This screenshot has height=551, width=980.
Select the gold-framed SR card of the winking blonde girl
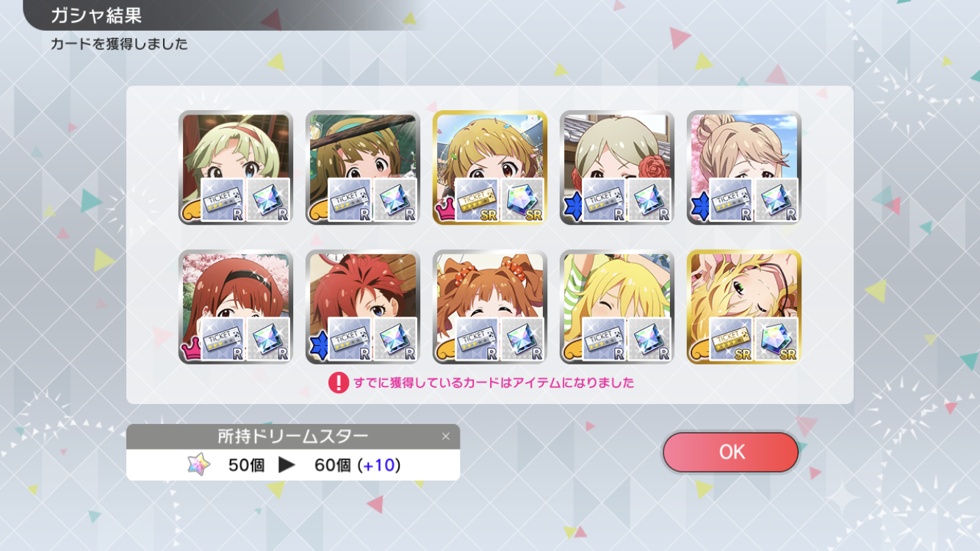[744, 307]
